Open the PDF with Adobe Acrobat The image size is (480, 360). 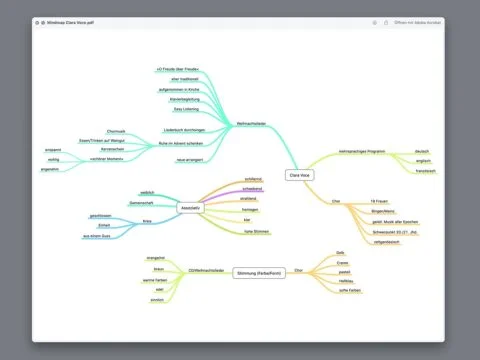tap(417, 23)
